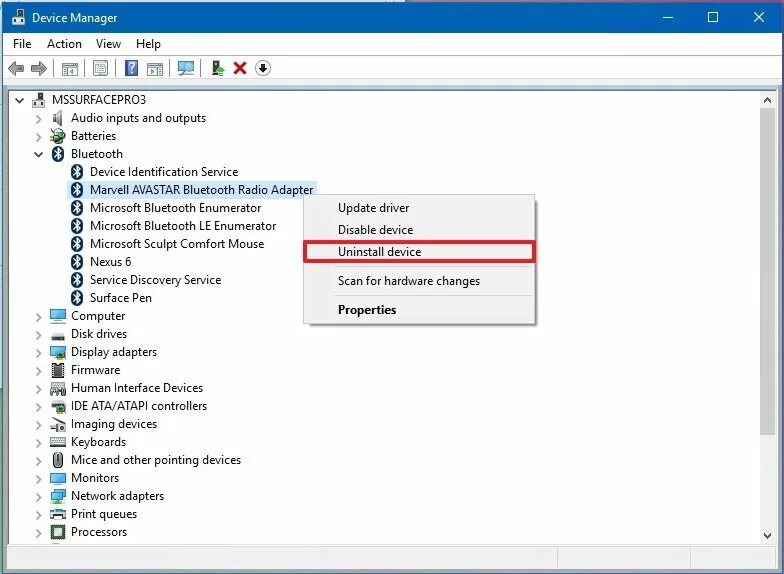Minimize the Device Manager window
The height and width of the screenshot is (574, 784).
coord(668,17)
